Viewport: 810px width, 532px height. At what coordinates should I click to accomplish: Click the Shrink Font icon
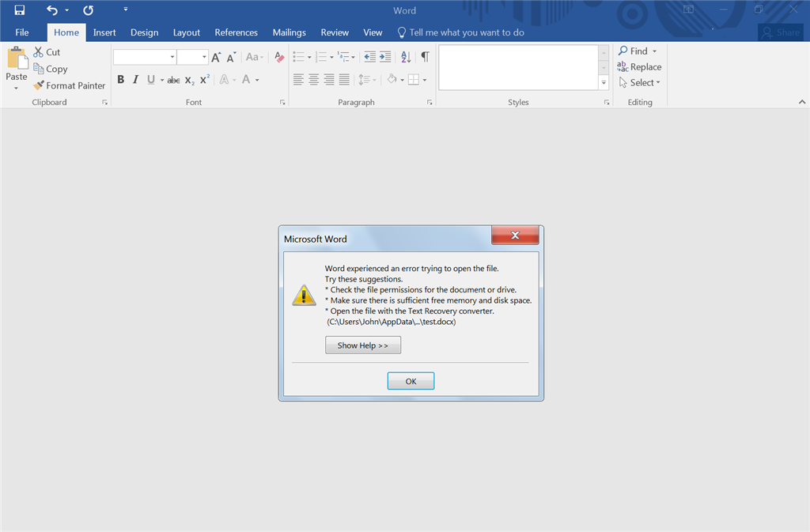click(x=231, y=57)
